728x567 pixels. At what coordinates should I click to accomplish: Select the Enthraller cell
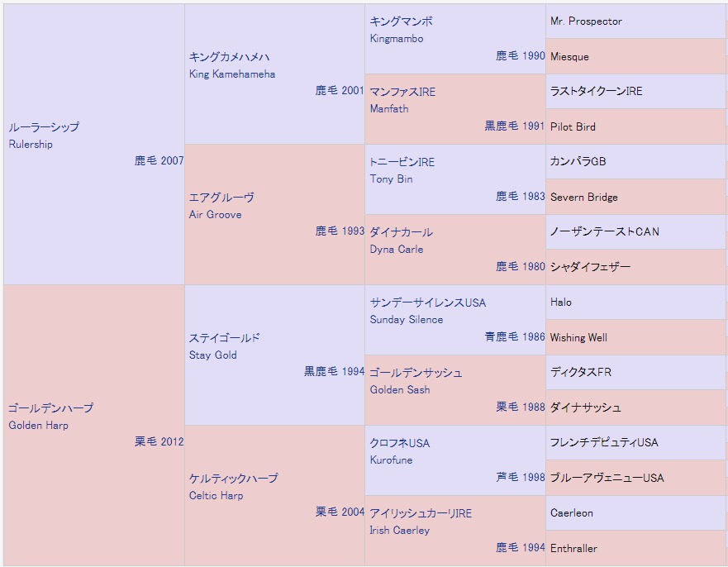pyautogui.click(x=573, y=549)
